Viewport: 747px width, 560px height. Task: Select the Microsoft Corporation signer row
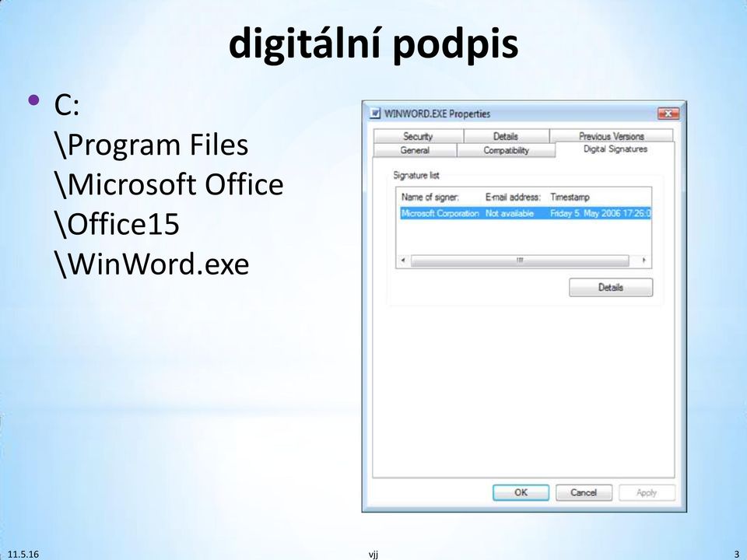(x=525, y=213)
